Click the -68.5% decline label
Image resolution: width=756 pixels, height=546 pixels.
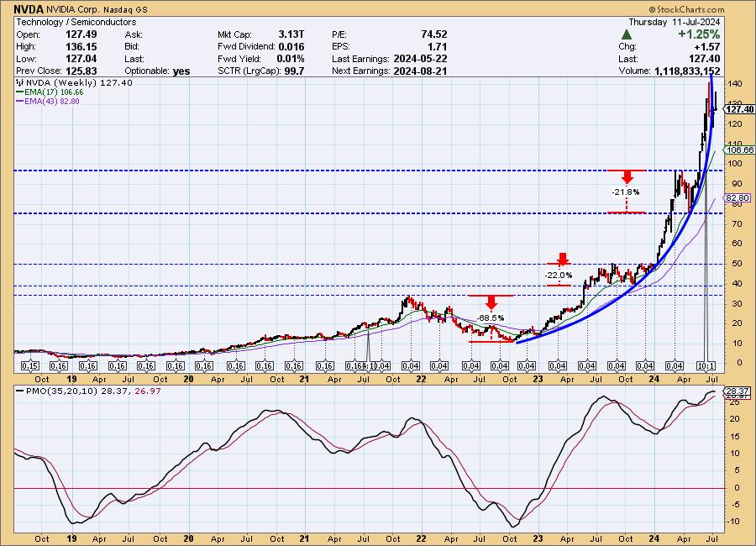tap(491, 318)
